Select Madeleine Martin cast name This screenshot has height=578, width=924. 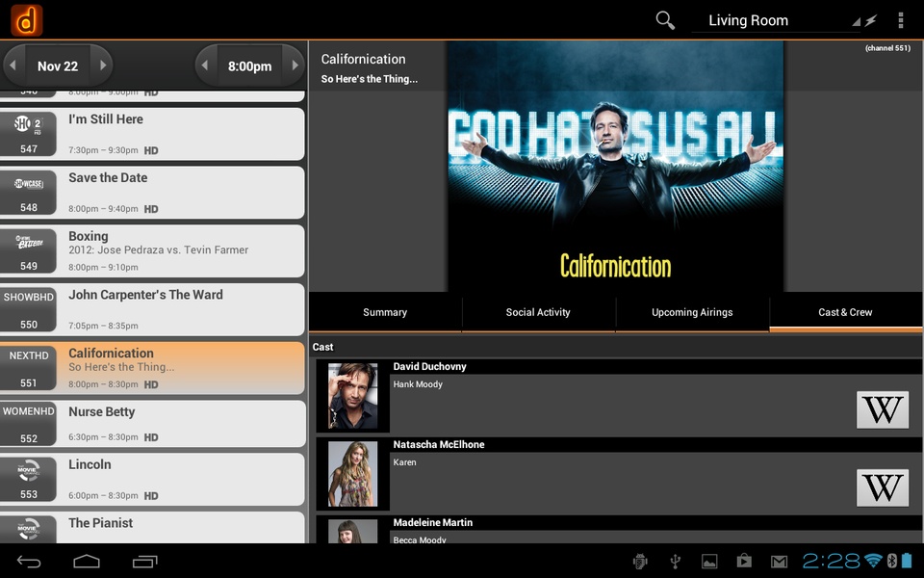pos(432,522)
